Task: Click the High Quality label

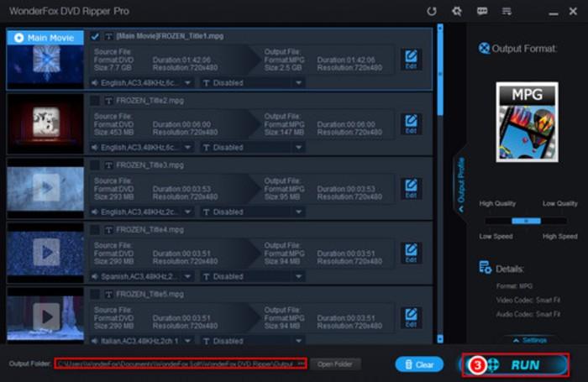Action: click(497, 203)
